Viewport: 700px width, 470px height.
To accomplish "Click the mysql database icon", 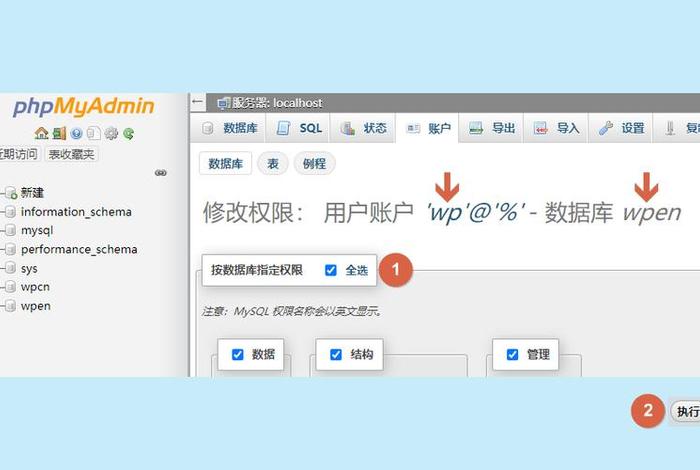I will click(11, 230).
